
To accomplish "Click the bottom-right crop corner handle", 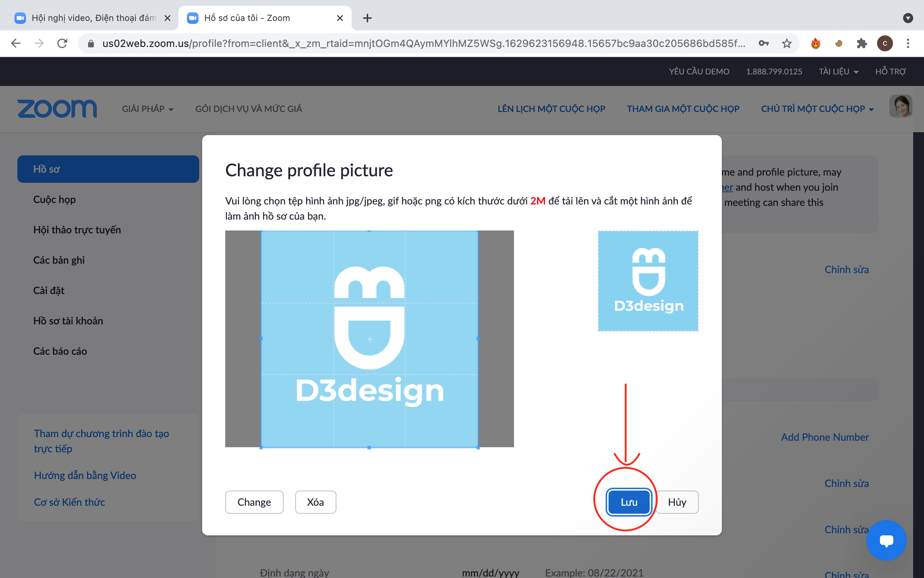I will pyautogui.click(x=478, y=448).
